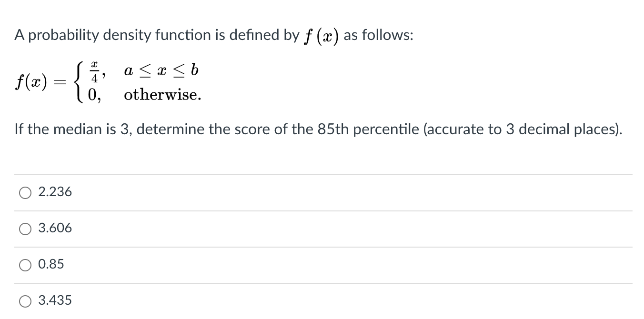
Task: Click the median question sentence
Action: tap(318, 129)
